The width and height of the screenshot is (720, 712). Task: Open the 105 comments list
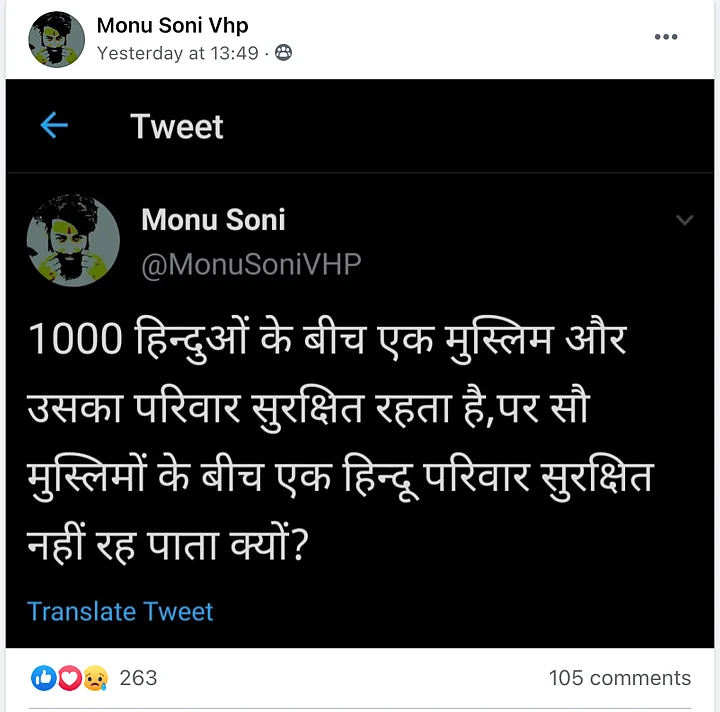[619, 678]
